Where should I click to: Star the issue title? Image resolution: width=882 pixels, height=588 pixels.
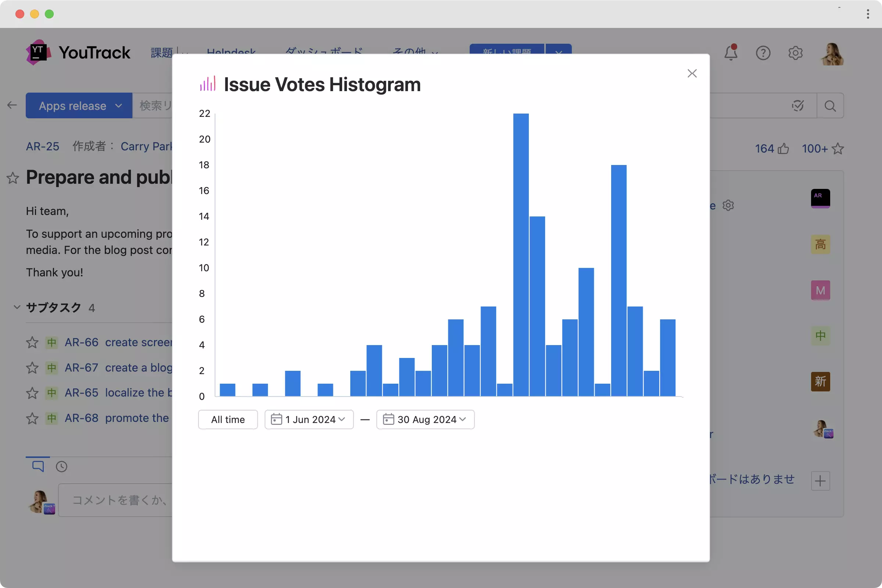tap(13, 178)
